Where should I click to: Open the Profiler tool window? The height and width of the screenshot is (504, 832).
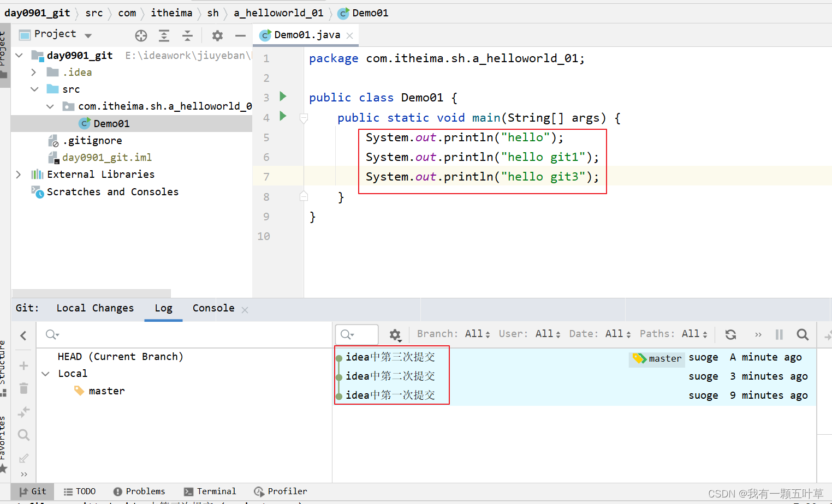tap(281, 491)
